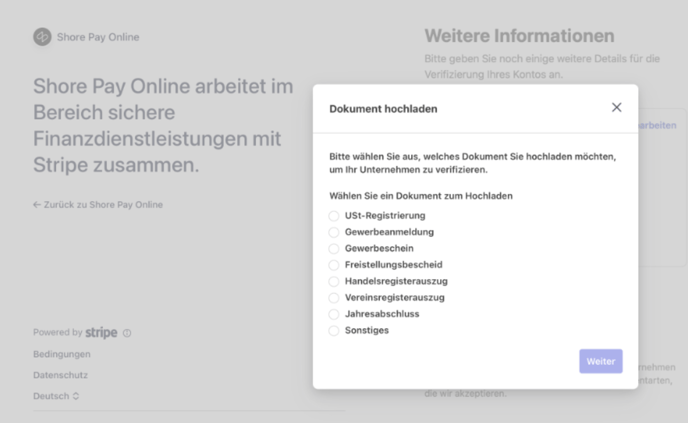
Task: Choose the Sonstiges radio option
Action: pos(334,331)
